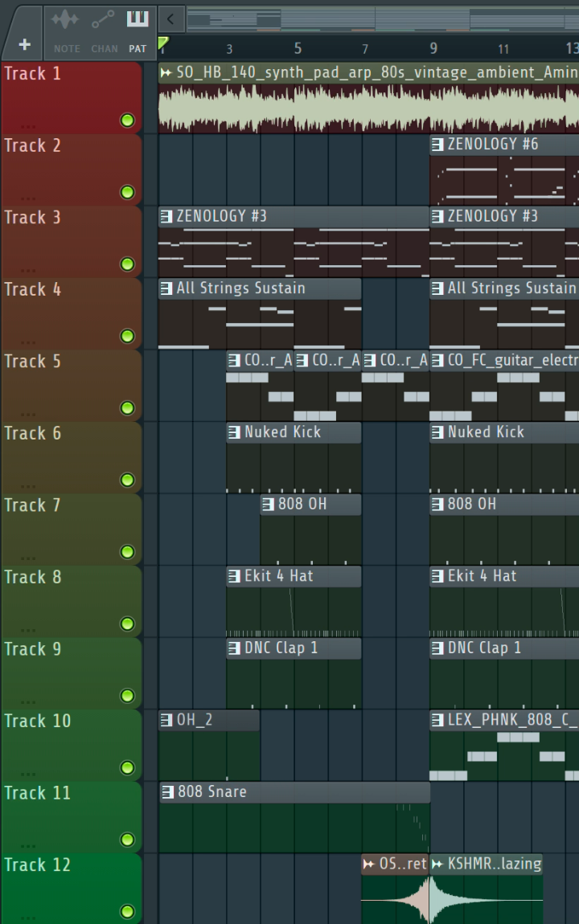Viewport: 579px width, 924px height.
Task: Select the Track 5 header label
Action: pyautogui.click(x=32, y=362)
